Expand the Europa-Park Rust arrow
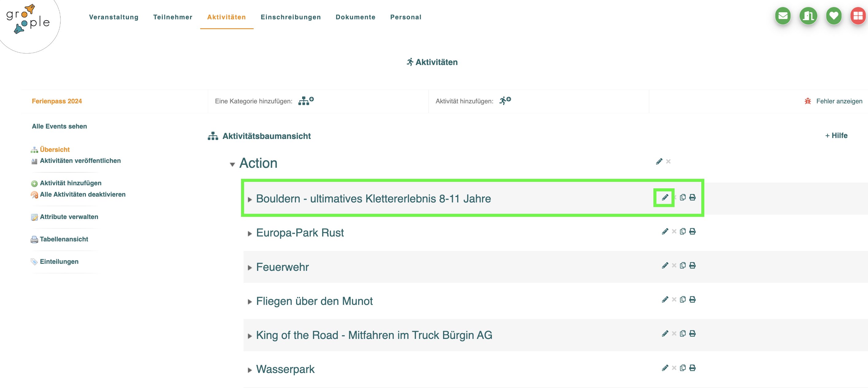 coord(250,233)
